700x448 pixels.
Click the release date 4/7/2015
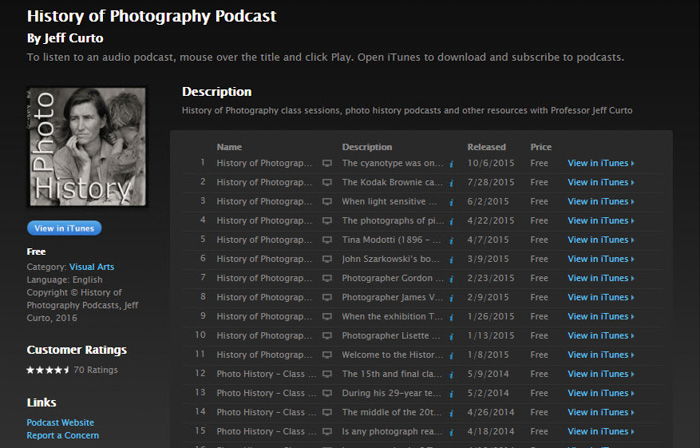click(x=488, y=240)
